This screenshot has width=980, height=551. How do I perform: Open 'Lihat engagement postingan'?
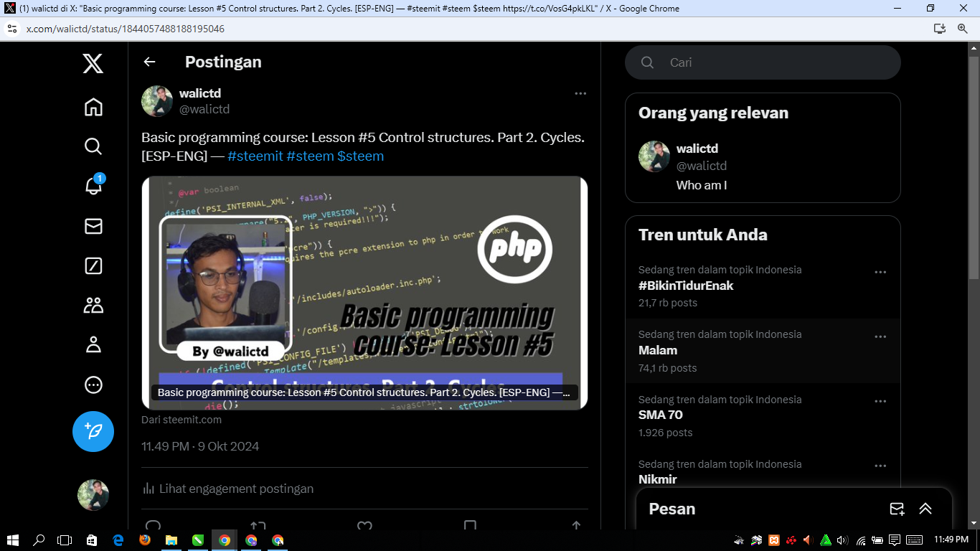(228, 489)
